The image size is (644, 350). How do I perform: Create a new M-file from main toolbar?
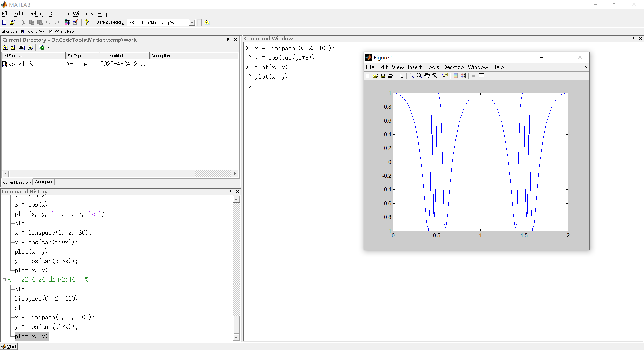(4, 23)
